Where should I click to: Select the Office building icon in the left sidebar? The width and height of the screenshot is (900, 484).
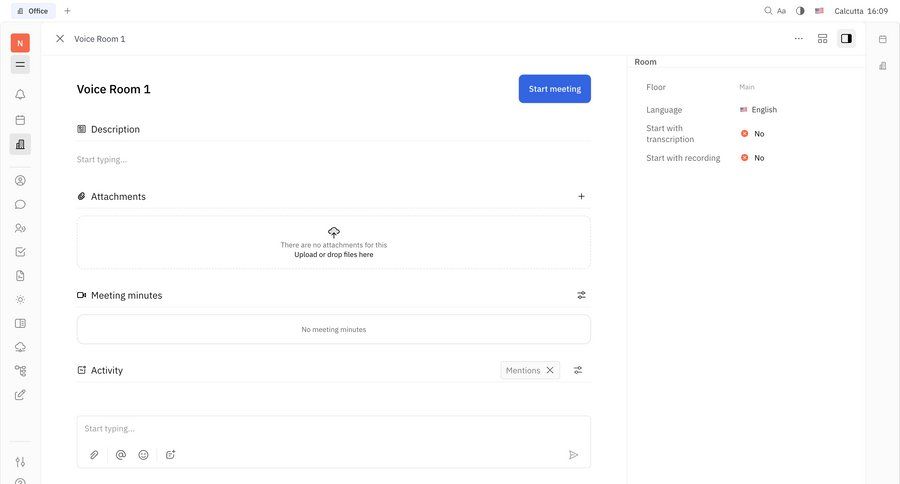20,144
